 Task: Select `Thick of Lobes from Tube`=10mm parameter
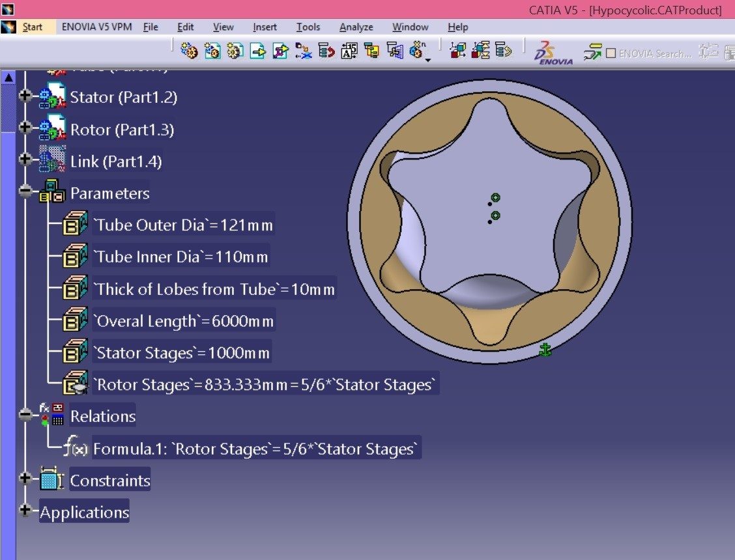214,290
